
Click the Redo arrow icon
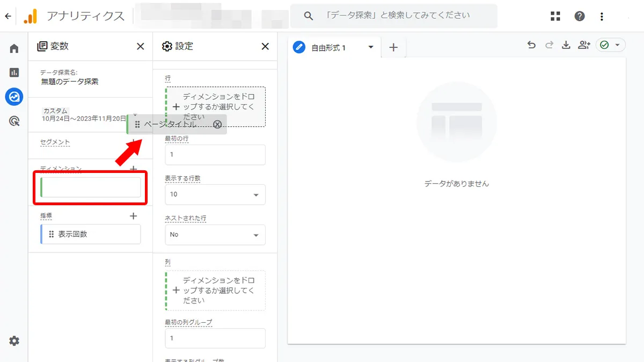tap(548, 45)
